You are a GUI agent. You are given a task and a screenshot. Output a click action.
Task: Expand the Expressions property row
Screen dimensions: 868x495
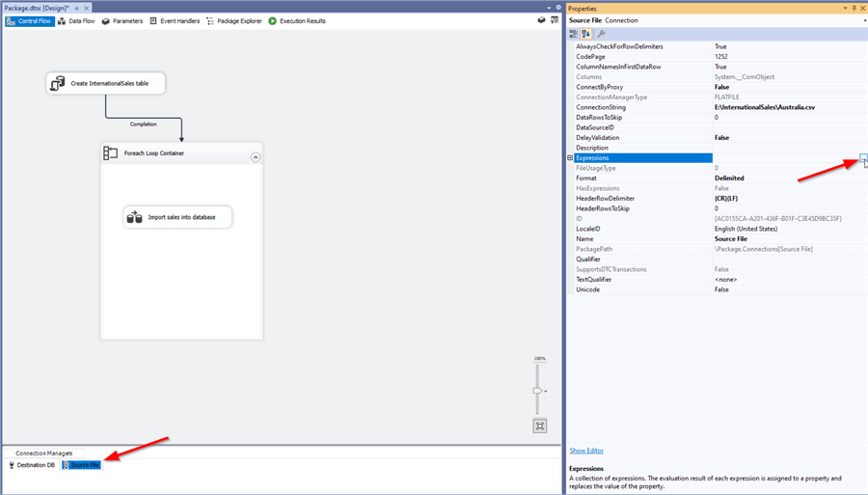(570, 158)
